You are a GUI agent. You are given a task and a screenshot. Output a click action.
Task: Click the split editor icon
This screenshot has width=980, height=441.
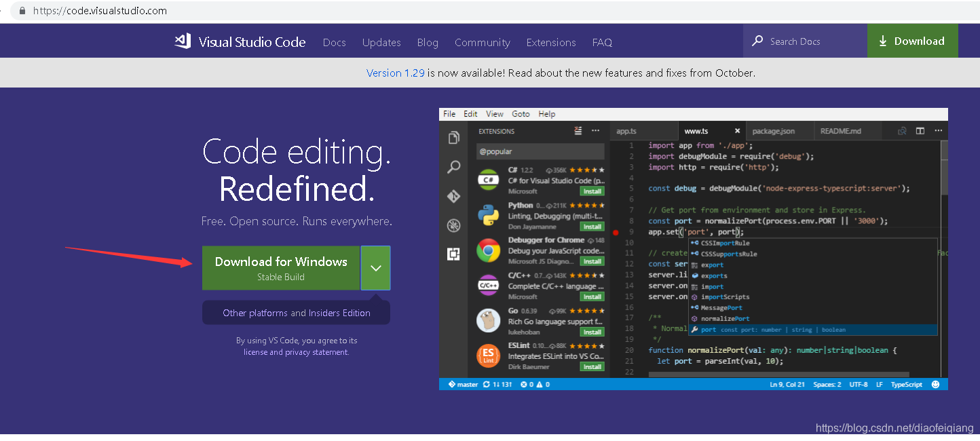tap(920, 131)
